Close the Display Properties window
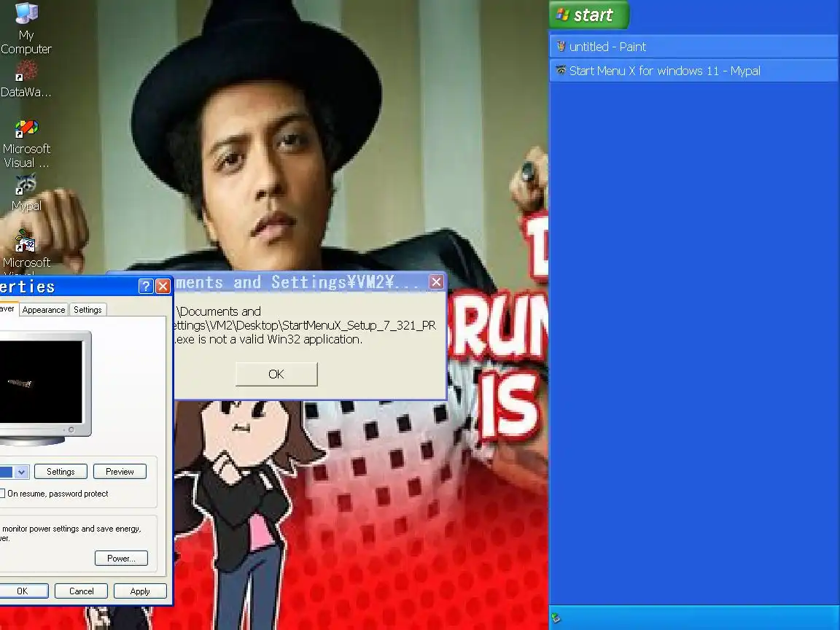Screen dimensions: 840x630 163,286
